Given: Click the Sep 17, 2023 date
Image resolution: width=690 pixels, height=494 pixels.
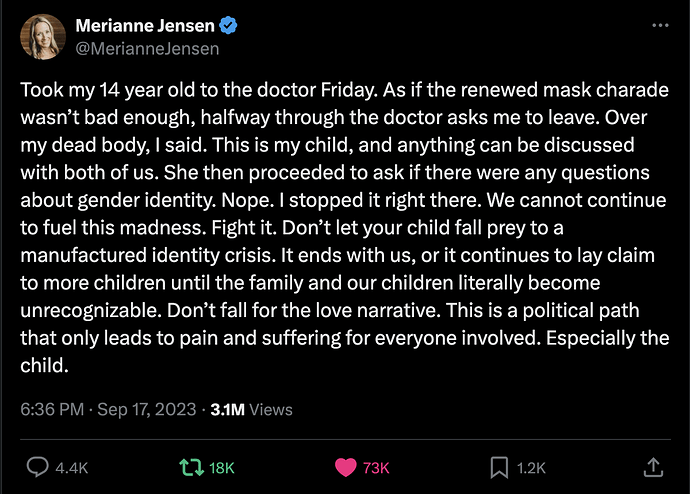Looking at the screenshot, I should (x=147, y=409).
